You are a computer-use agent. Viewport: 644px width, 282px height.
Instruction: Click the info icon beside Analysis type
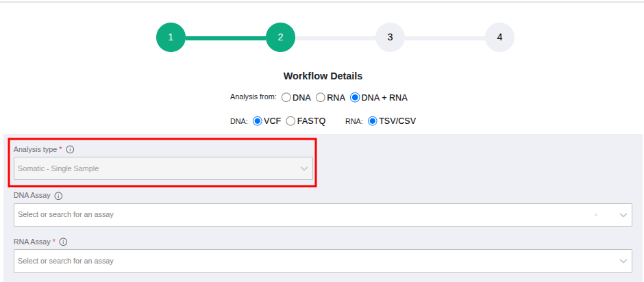(x=70, y=149)
